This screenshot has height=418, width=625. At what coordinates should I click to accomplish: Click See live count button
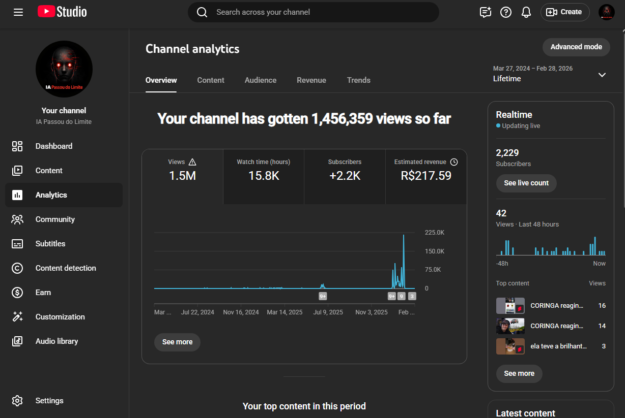[x=526, y=183]
